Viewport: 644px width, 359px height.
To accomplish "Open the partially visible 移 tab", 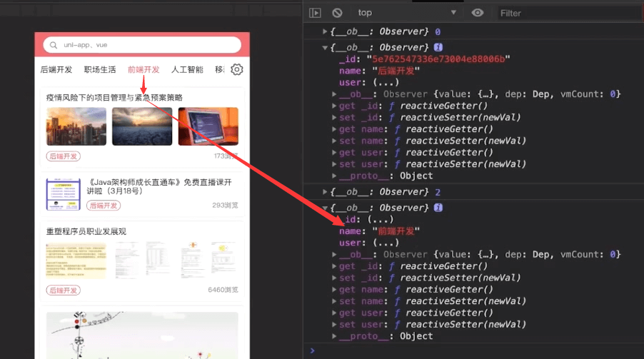I will pyautogui.click(x=220, y=69).
